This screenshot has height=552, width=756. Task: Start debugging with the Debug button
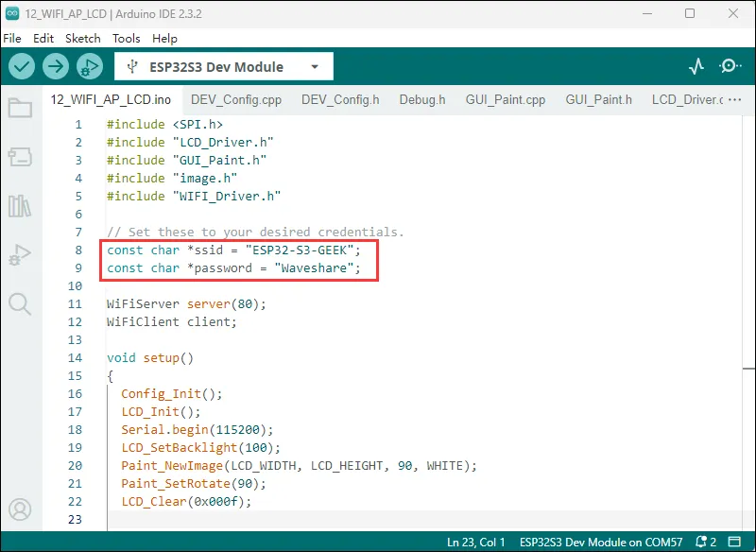pos(90,66)
